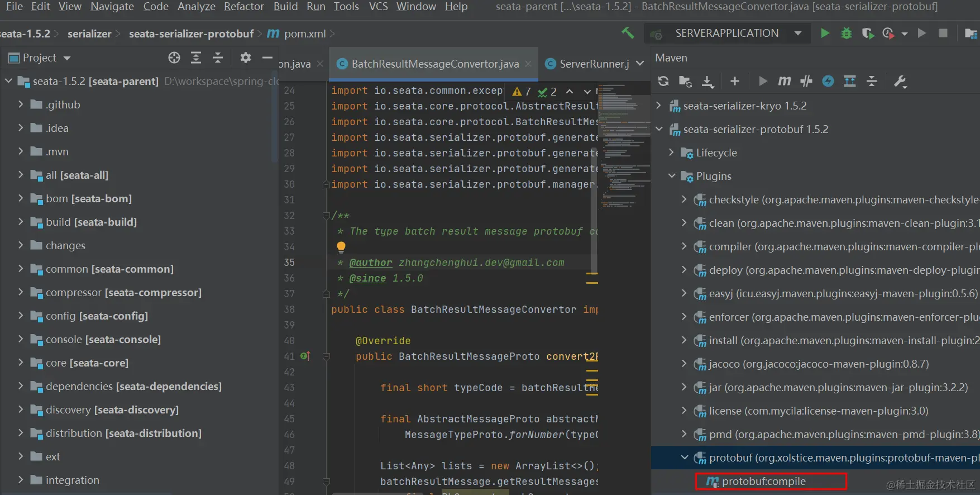The height and width of the screenshot is (495, 980).
Task: Open Project panel gear options
Action: [x=246, y=58]
